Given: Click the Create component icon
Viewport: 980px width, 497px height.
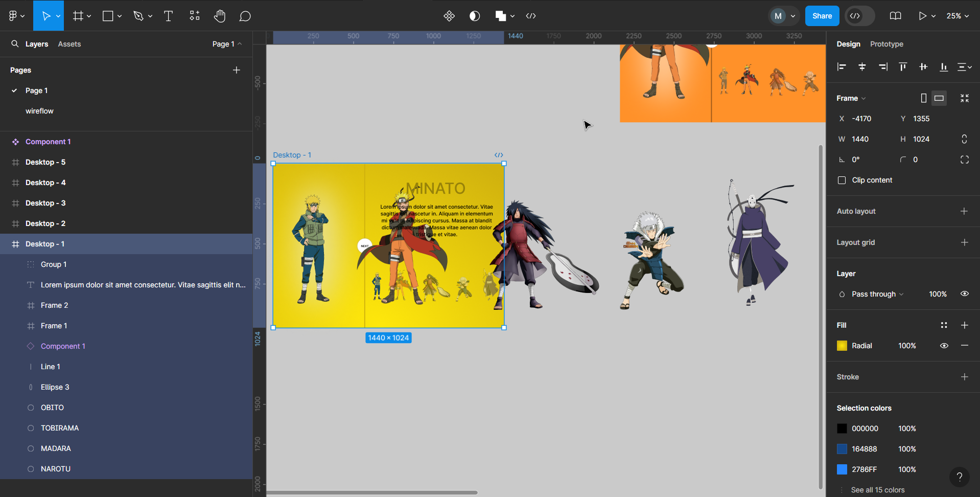Looking at the screenshot, I should pos(449,16).
